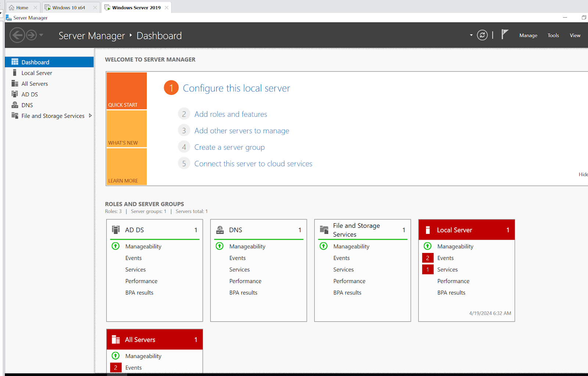Image resolution: width=588 pixels, height=376 pixels.
Task: Click the All Servers tile title
Action: [140, 340]
